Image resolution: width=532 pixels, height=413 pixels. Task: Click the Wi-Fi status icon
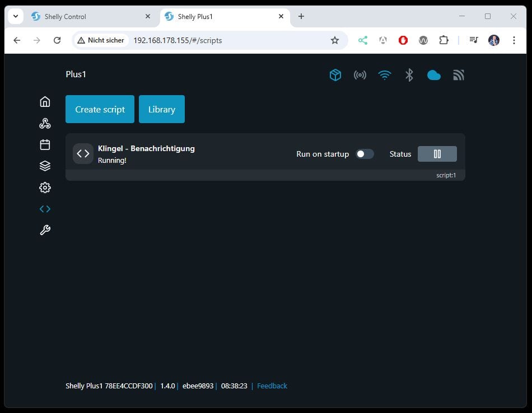pyautogui.click(x=385, y=75)
